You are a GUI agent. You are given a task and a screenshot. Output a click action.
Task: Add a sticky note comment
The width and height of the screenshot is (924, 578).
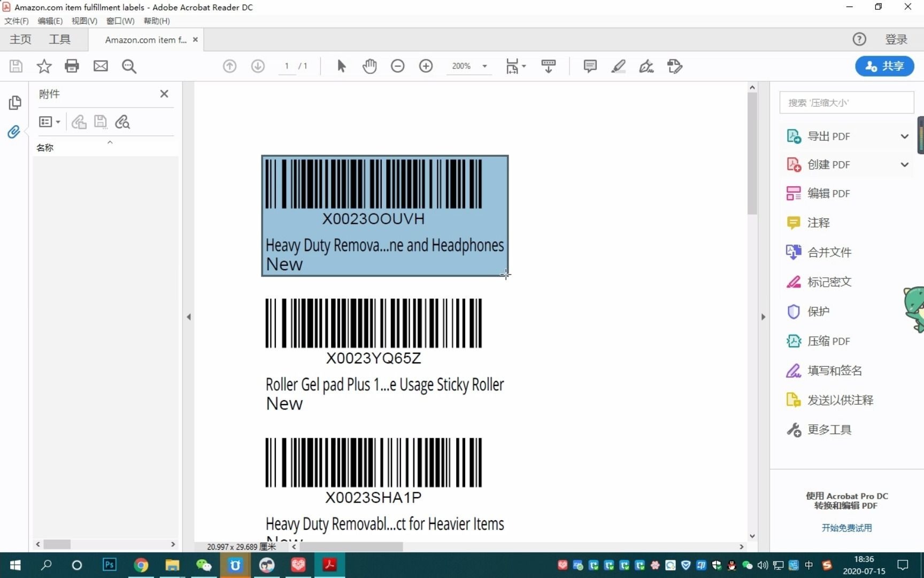590,66
